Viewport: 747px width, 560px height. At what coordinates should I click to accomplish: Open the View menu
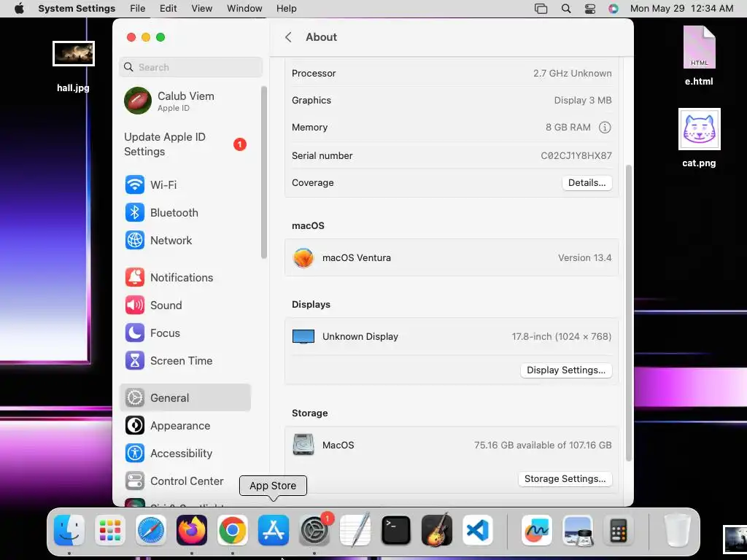202,9
